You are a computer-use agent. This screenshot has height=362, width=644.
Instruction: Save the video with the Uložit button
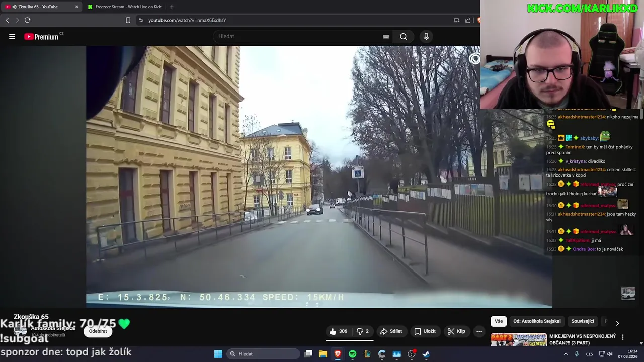425,331
